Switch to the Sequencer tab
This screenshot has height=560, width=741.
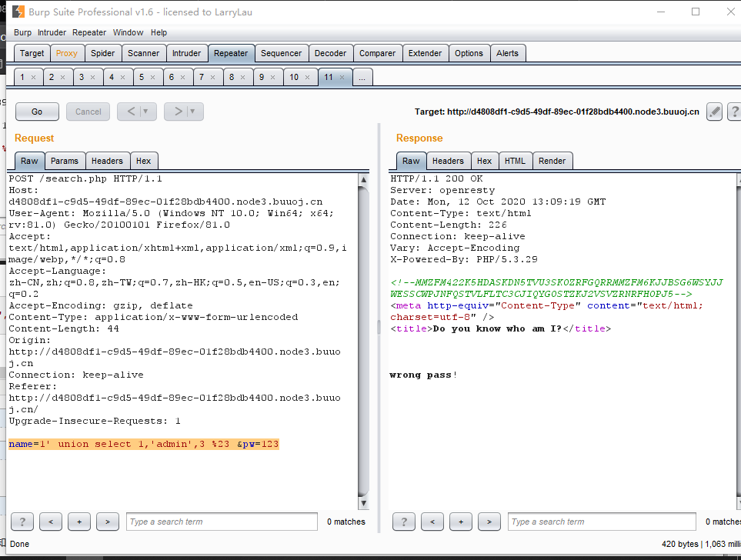click(281, 53)
